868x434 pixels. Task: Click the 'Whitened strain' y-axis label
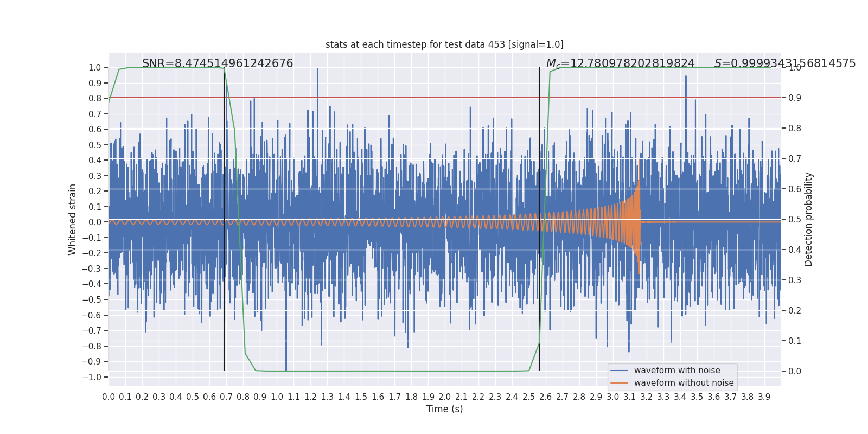coord(72,219)
